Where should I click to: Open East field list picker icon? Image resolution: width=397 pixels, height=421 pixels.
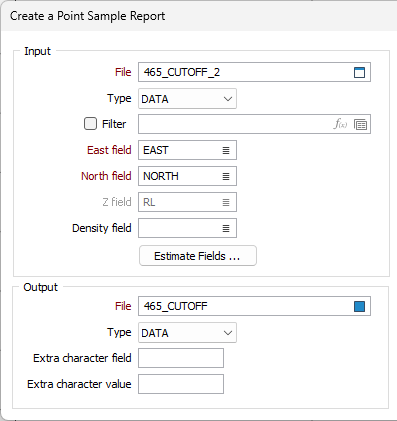(x=226, y=150)
